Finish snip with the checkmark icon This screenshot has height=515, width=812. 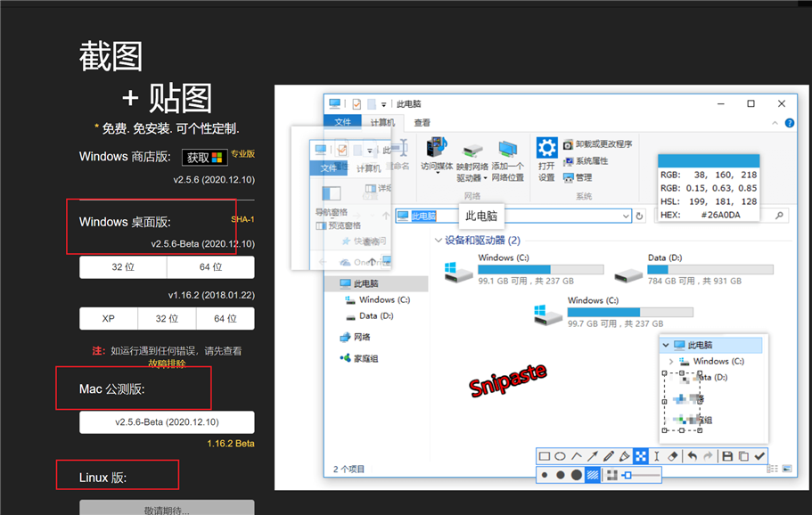point(759,456)
